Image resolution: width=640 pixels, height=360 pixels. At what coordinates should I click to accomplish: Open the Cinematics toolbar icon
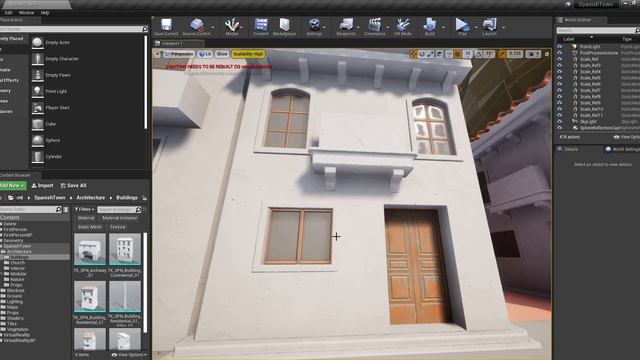374,27
